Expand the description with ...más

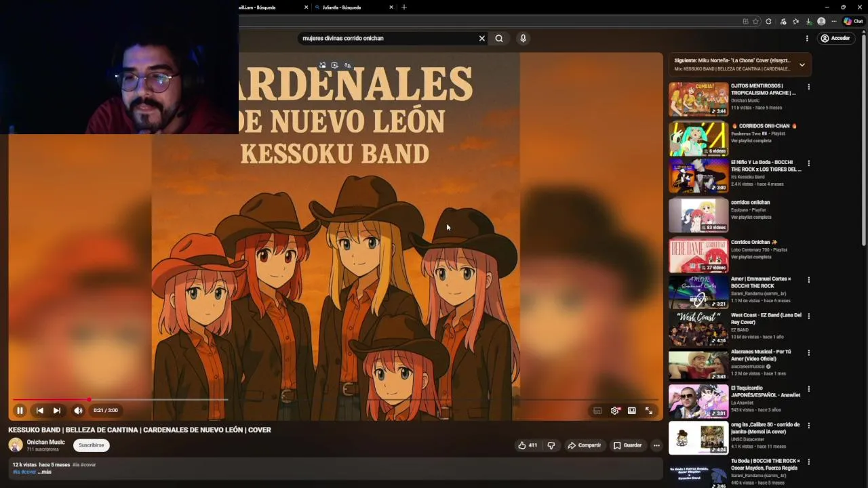[x=44, y=472]
